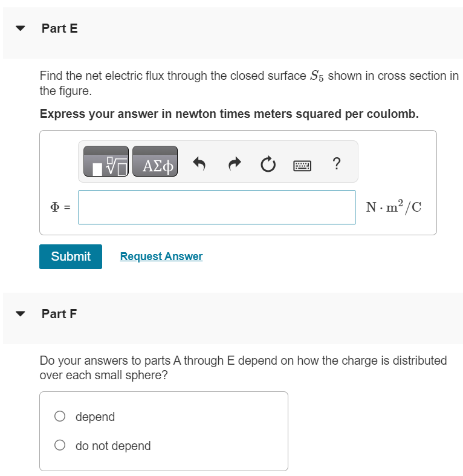The image size is (463, 476).
Task: Open the keyboard shortcuts icon
Action: pos(302,166)
